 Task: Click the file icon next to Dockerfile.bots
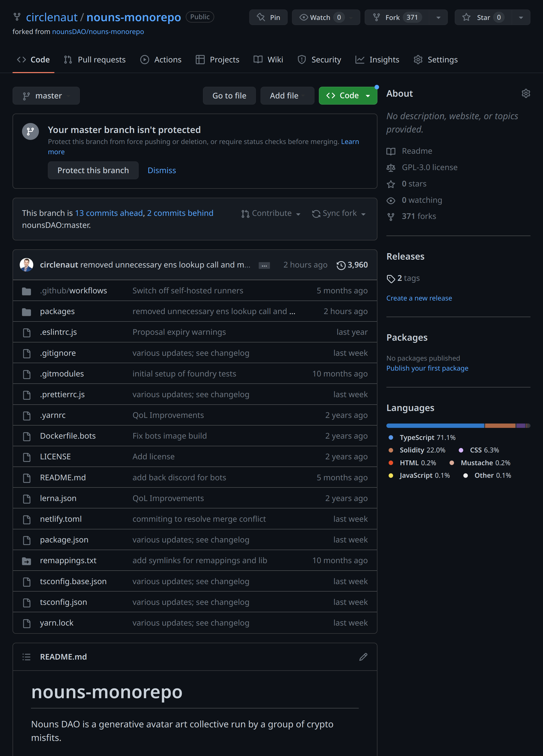coord(26,436)
